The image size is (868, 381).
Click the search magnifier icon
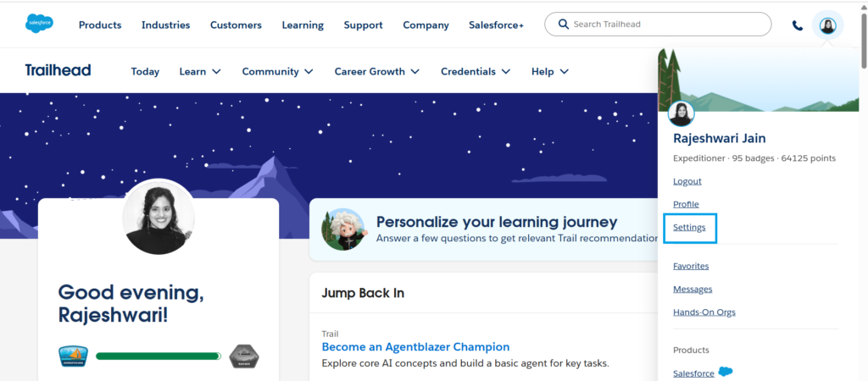click(x=562, y=25)
